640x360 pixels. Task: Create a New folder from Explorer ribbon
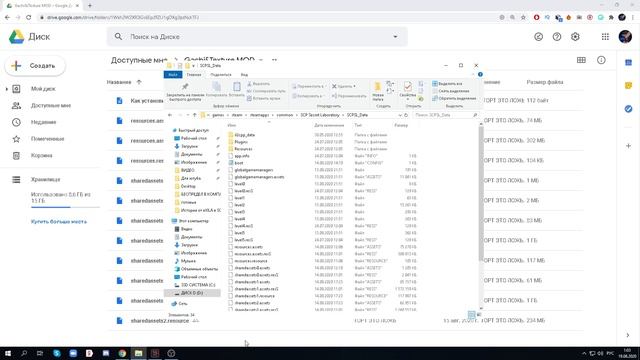click(378, 91)
